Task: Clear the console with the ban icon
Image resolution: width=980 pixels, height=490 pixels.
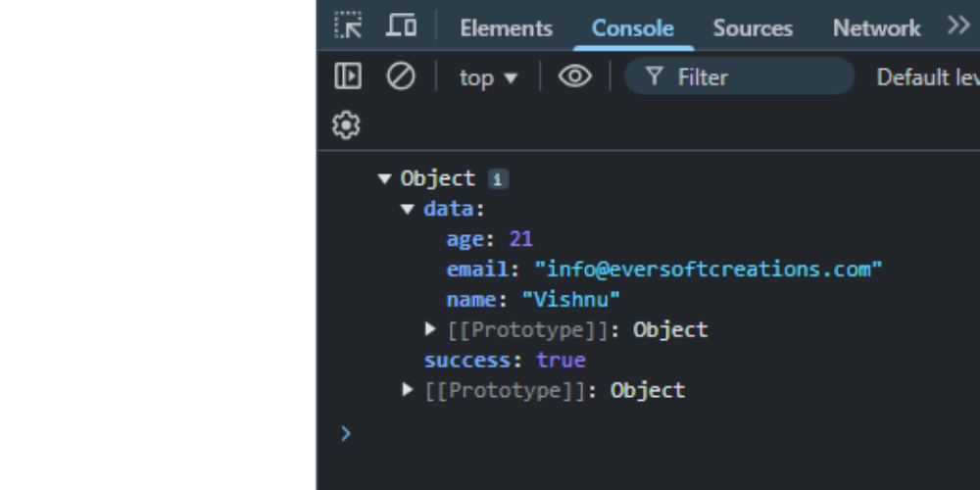Action: pyautogui.click(x=401, y=76)
